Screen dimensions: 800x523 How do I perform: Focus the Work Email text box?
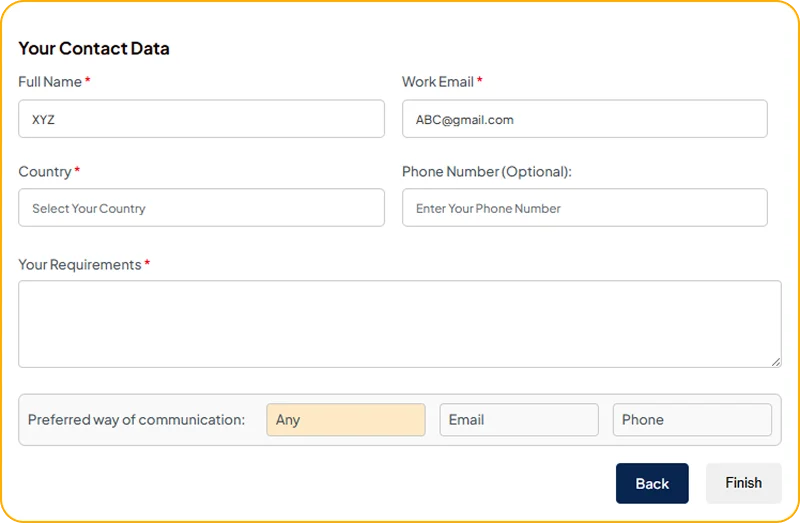584,119
